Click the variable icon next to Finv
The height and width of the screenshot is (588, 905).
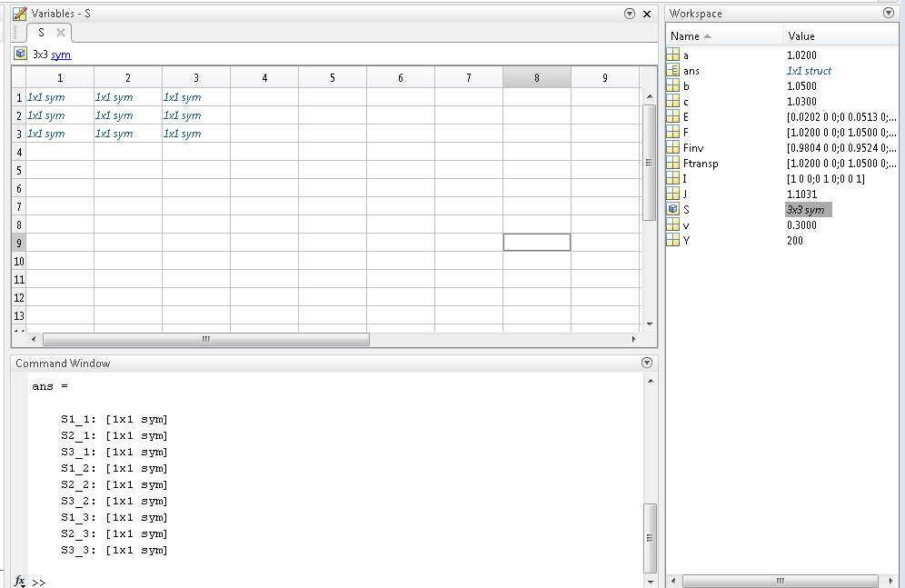[673, 147]
